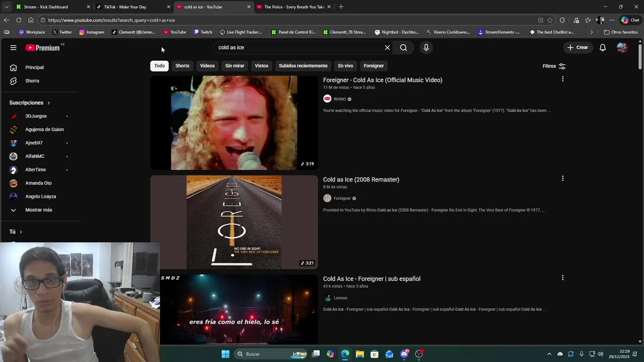The image size is (644, 362).
Task: Open the Windows Start menu
Action: pos(225,354)
